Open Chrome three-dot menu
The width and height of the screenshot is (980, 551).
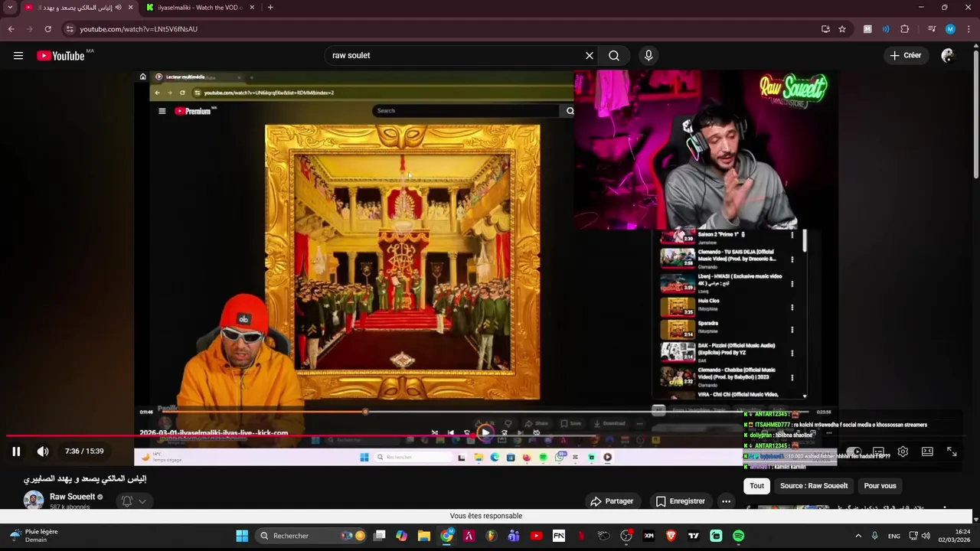coord(969,29)
